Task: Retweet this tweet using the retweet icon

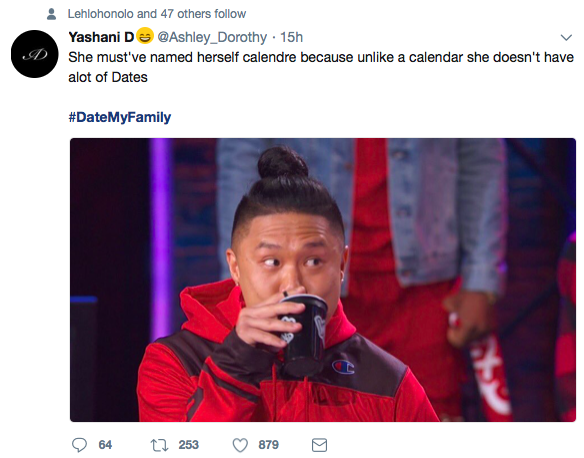Action: click(159, 445)
